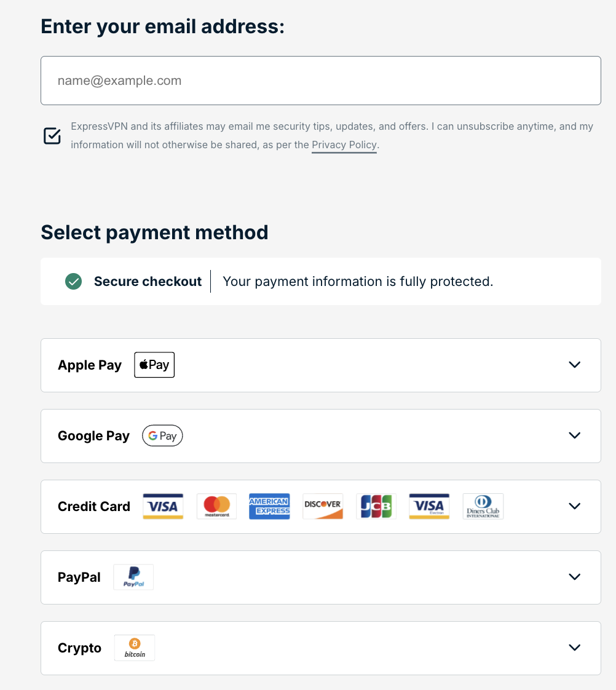Click the Bitcoin logo icon

point(135,648)
